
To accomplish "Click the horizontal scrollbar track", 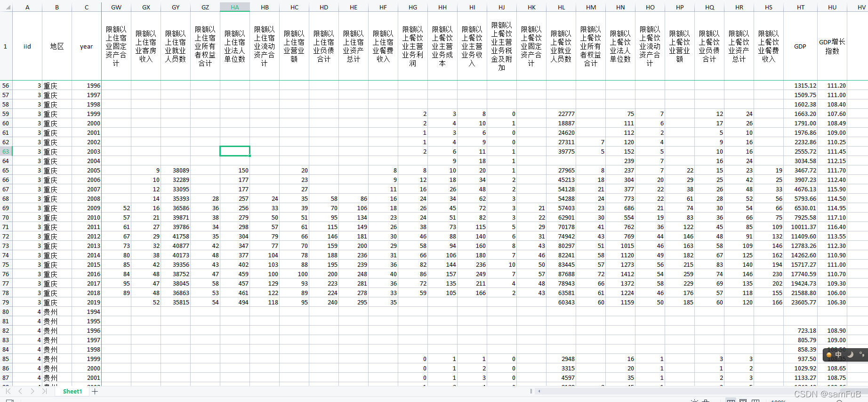I will point(701,391).
